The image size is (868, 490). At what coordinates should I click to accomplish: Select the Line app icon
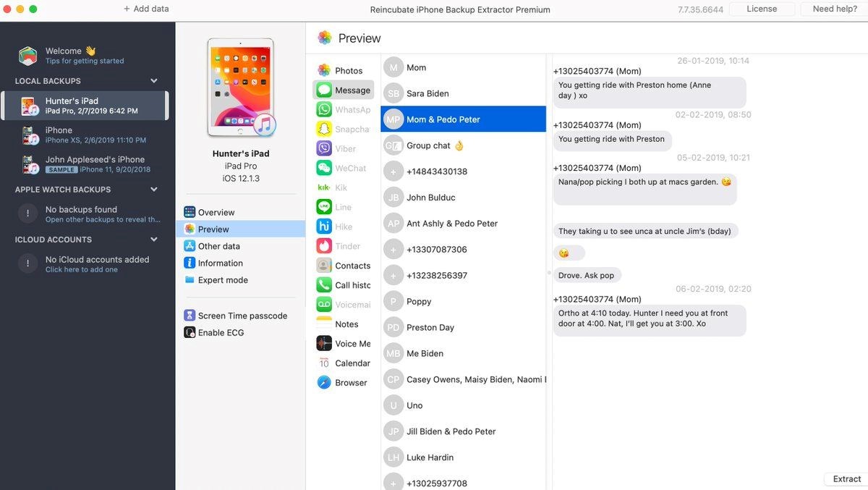[x=324, y=207]
